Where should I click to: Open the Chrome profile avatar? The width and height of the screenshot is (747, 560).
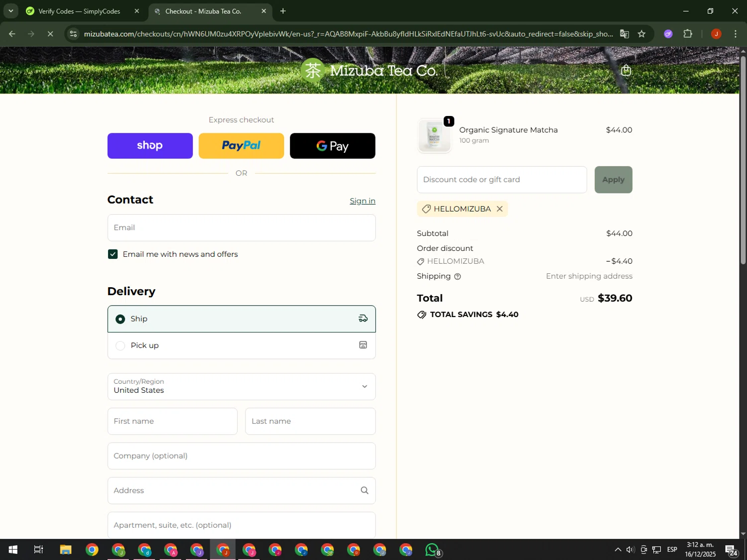click(x=716, y=34)
